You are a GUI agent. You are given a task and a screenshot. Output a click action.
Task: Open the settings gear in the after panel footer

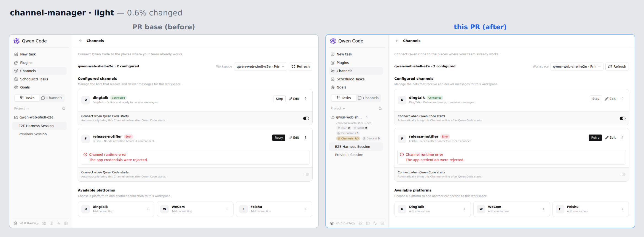[x=332, y=223]
